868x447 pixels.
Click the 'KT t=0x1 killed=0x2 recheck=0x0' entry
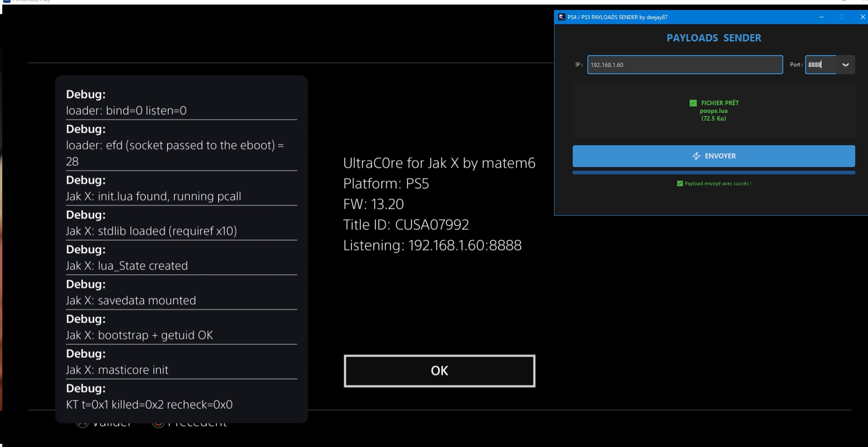point(149,405)
